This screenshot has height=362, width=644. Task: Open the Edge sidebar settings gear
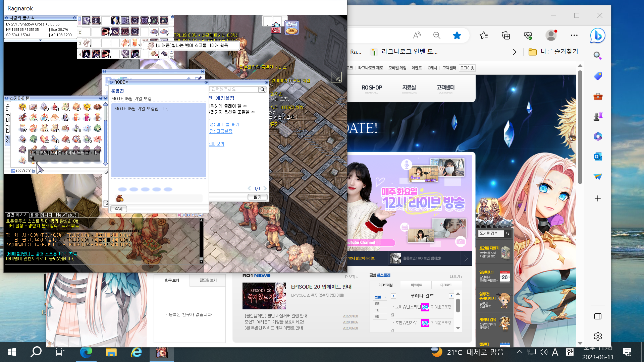click(598, 336)
